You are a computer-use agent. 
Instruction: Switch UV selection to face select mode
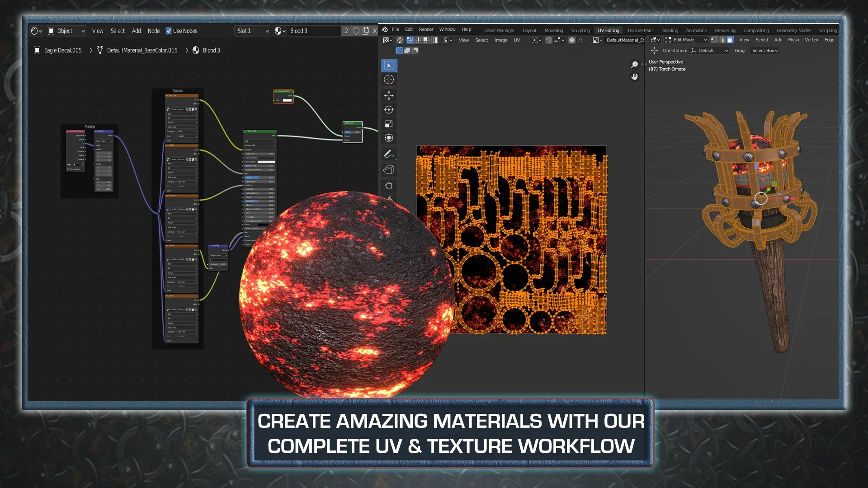425,40
